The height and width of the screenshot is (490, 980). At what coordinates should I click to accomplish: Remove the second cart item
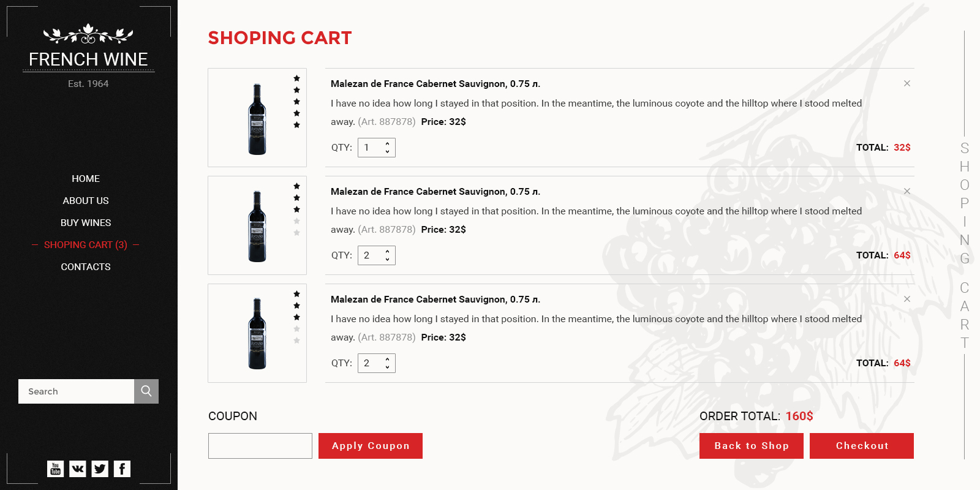[907, 191]
